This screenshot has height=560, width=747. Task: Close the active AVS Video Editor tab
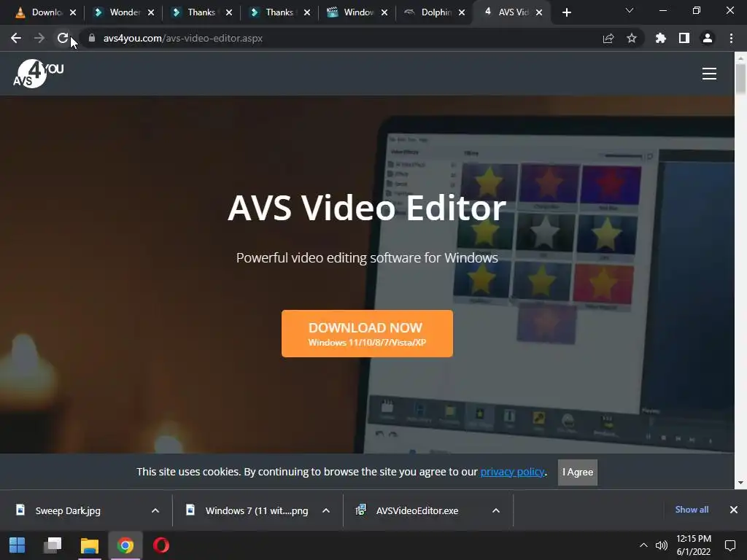(539, 12)
